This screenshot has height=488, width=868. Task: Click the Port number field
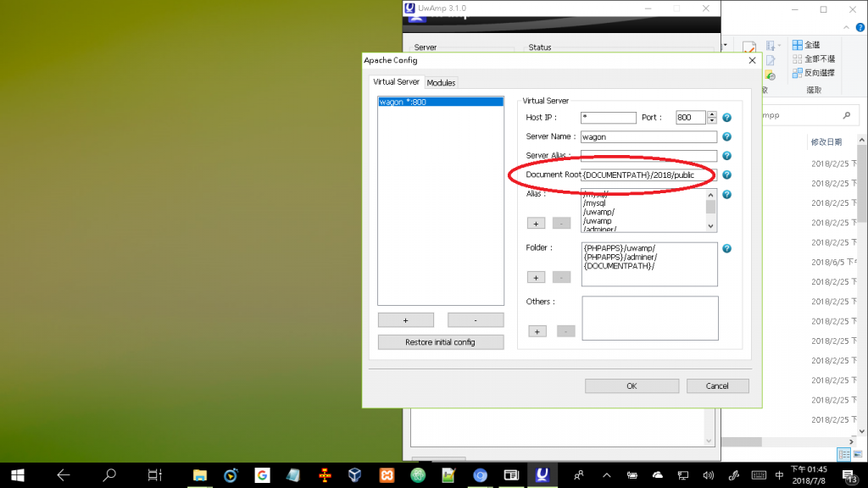691,117
